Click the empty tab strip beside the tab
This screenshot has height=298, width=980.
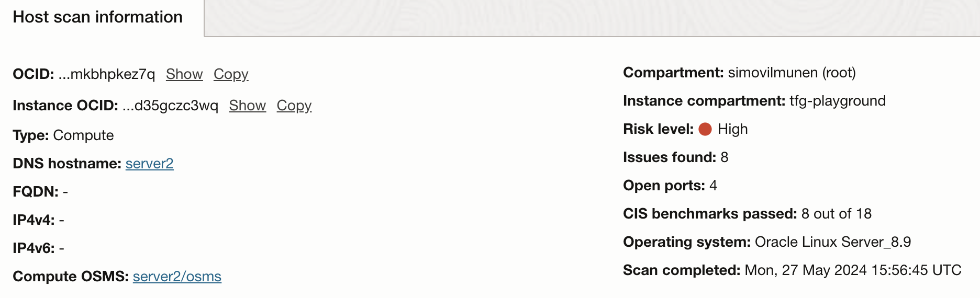pyautogui.click(x=592, y=18)
